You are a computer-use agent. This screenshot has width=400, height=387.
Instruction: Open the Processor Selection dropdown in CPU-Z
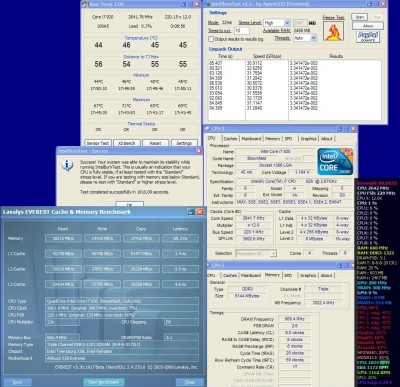(x=256, y=254)
